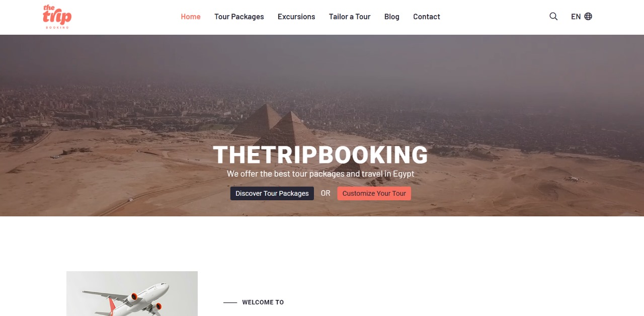Click the white vehicle on the desert road
The height and width of the screenshot is (316, 644).
pyautogui.click(x=131, y=199)
